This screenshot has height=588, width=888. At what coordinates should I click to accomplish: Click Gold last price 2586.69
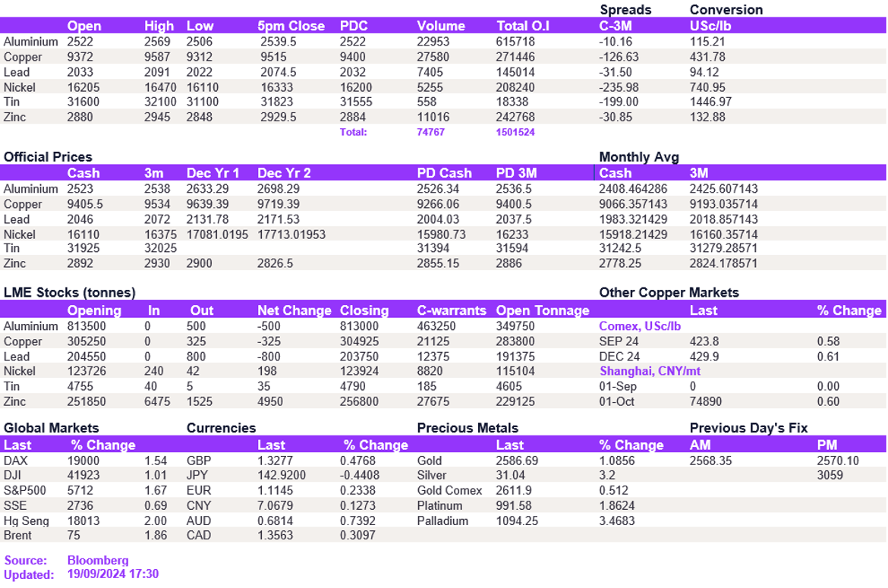(517, 461)
